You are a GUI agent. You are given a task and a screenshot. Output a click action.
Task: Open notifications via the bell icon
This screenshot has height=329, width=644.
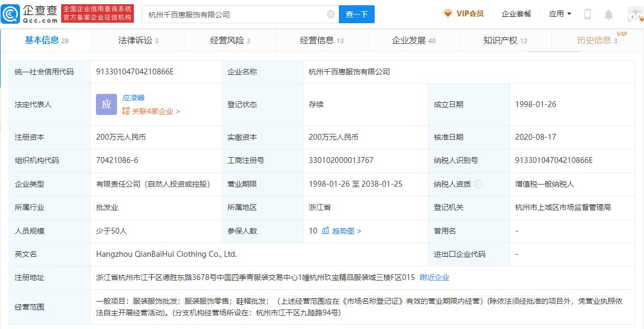coord(609,14)
